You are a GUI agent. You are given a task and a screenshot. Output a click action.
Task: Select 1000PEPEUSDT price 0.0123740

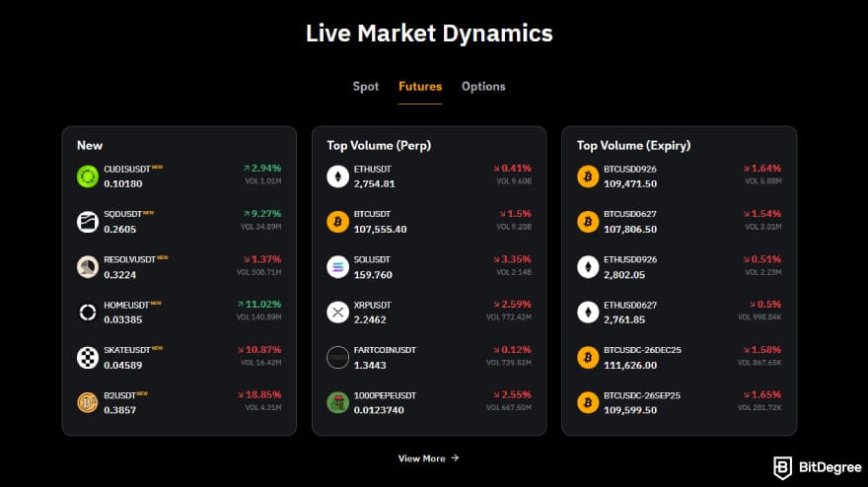click(x=379, y=410)
